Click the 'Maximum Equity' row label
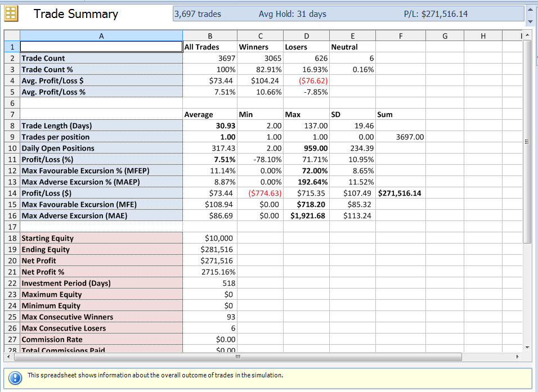The image size is (538, 392). [101, 295]
